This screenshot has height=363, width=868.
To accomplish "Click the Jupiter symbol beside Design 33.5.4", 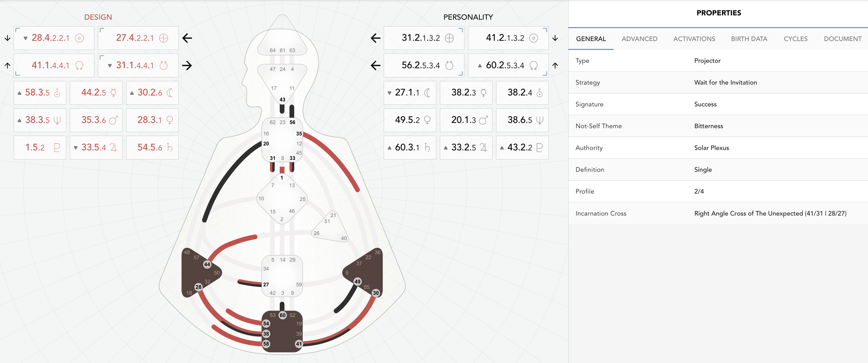I will [x=114, y=148].
